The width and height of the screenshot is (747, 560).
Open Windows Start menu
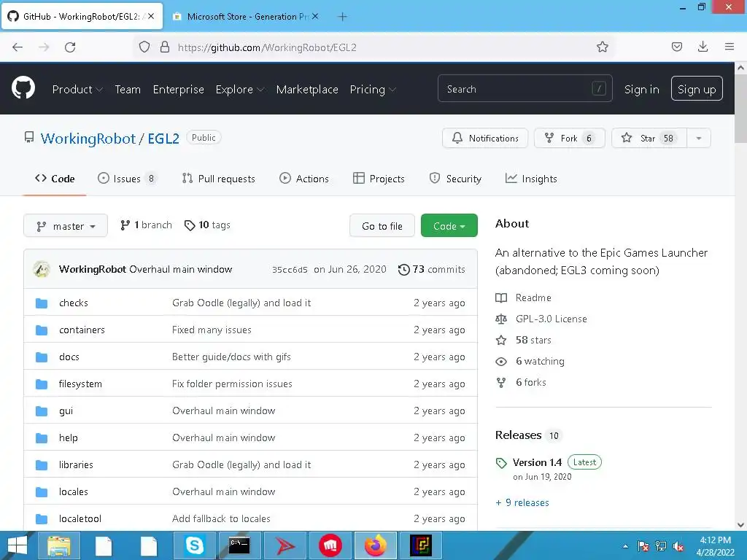tap(18, 545)
